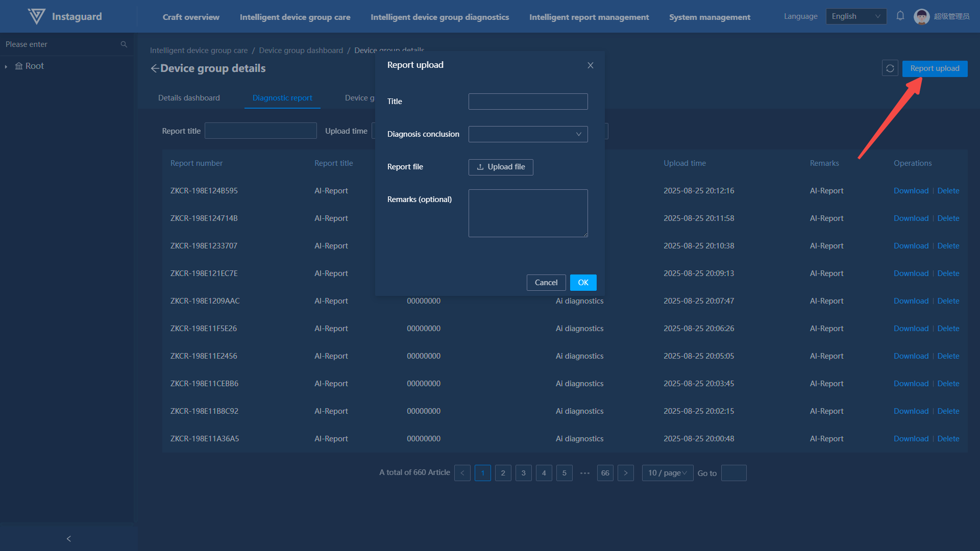Click the back arrow by Device group details
Image resolution: width=980 pixels, height=551 pixels.
pyautogui.click(x=155, y=68)
